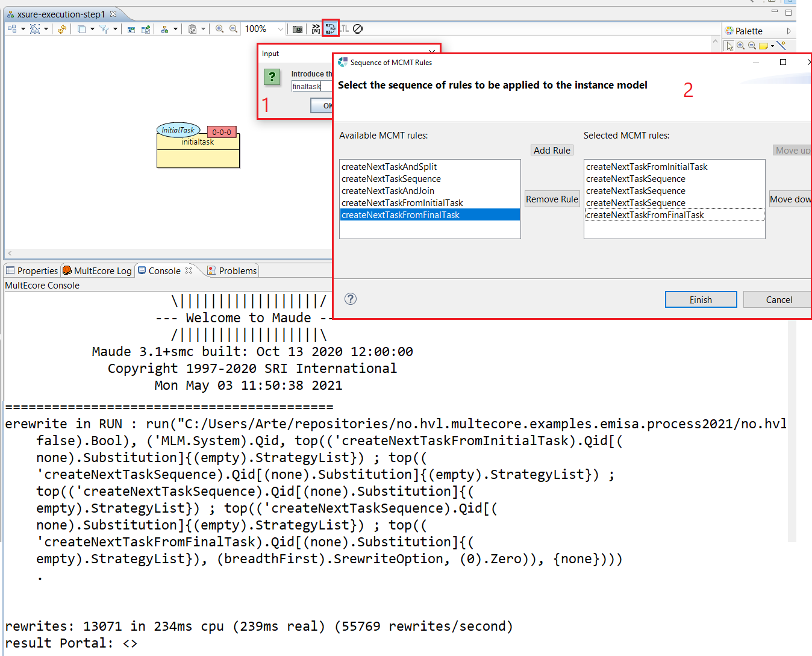
Task: Open the Filters dropdown arrow
Action: (x=115, y=29)
